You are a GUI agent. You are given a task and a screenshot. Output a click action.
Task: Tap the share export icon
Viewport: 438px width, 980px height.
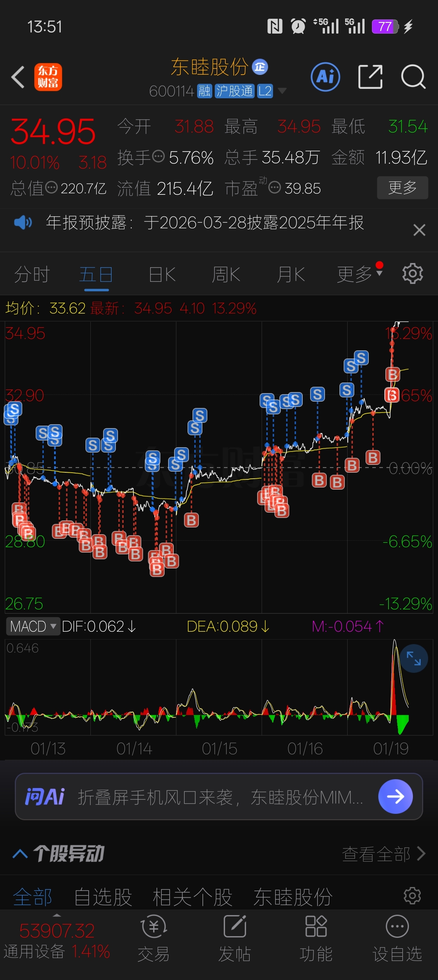click(x=370, y=77)
